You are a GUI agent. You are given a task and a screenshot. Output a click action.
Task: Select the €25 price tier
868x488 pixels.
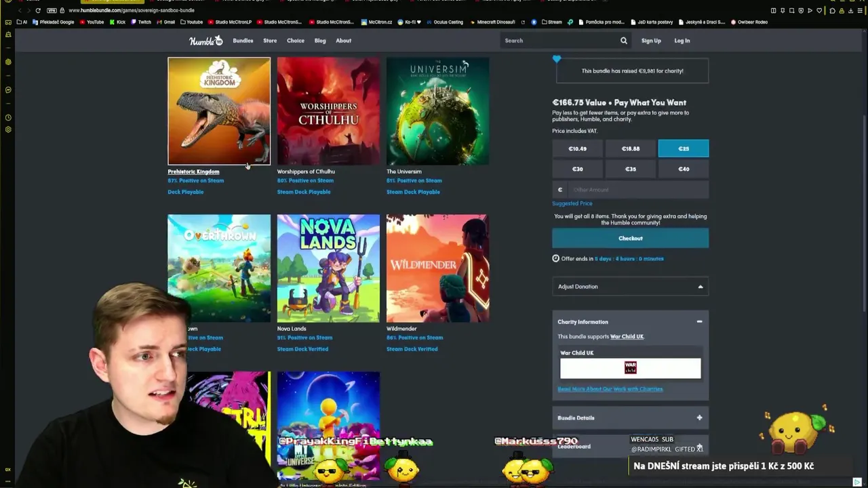pyautogui.click(x=684, y=148)
